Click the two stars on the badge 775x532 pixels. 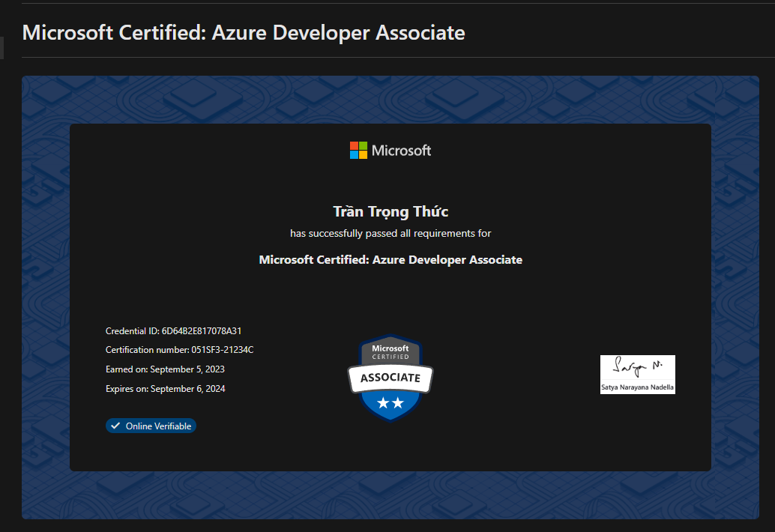pos(390,403)
